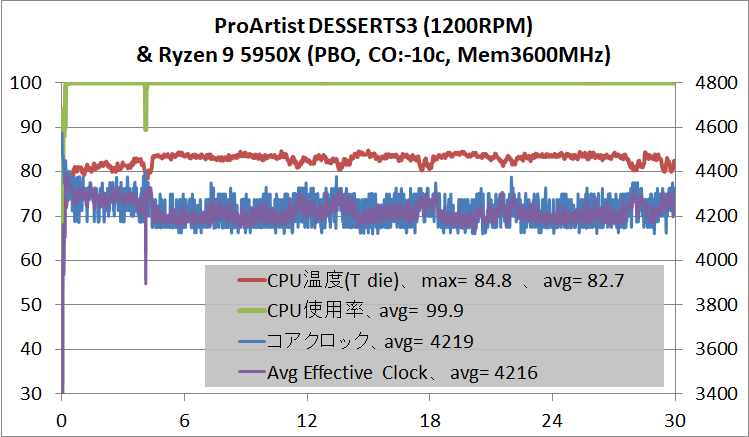Click the right axis label '4800'

click(x=717, y=83)
